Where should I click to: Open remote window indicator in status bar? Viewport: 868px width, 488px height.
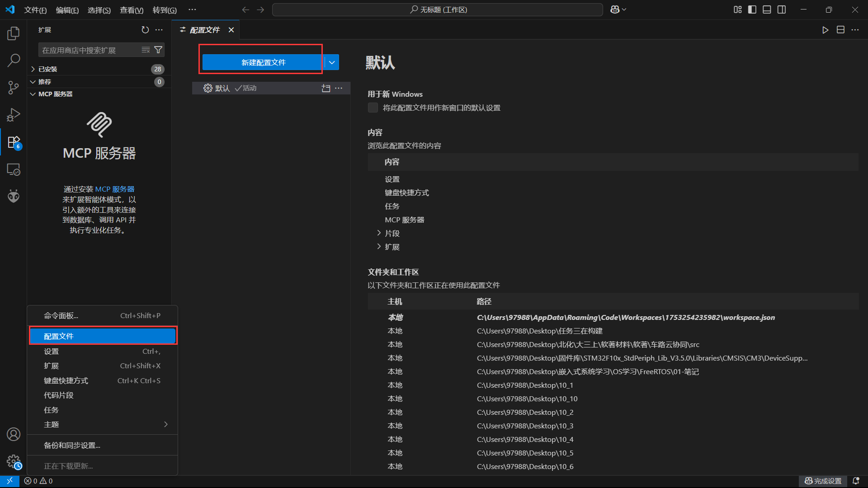pyautogui.click(x=9, y=481)
